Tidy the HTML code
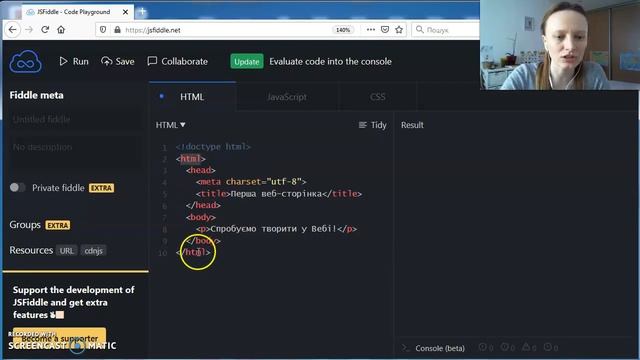This screenshot has width=640, height=360. point(372,125)
